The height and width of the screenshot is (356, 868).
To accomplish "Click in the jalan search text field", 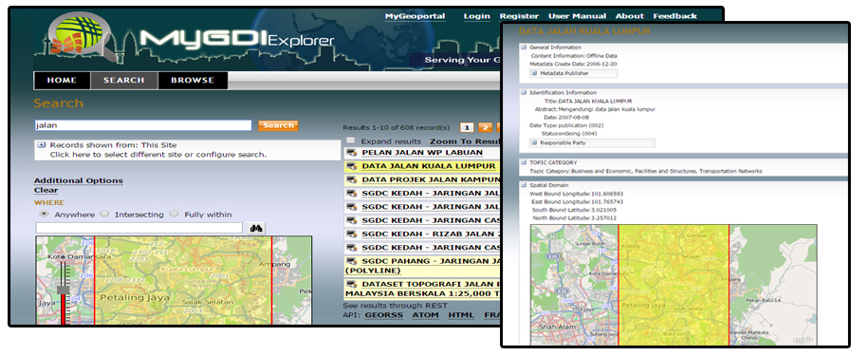I will point(143,125).
